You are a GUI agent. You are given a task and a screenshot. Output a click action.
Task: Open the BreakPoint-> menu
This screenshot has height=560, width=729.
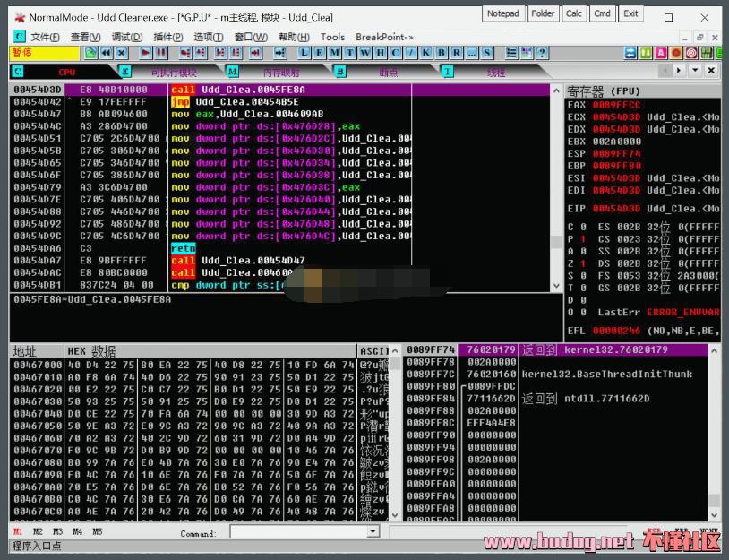coord(384,37)
